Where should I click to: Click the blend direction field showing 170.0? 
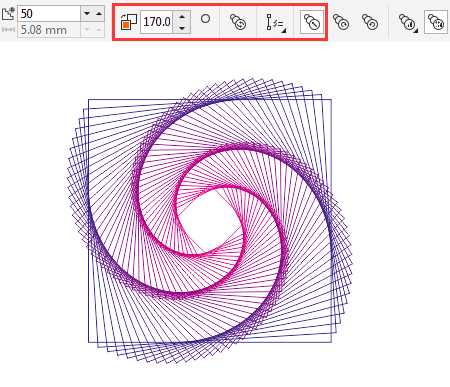tap(156, 22)
